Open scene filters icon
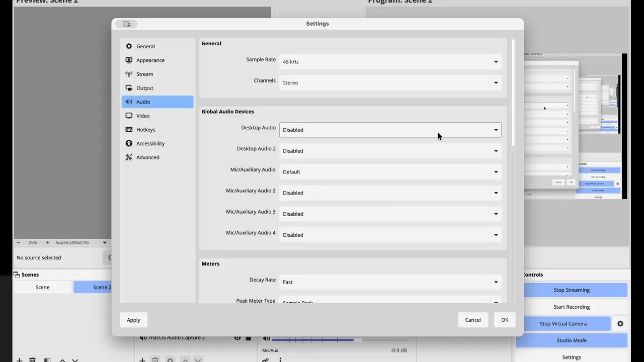The image size is (644, 362). pos(47,360)
